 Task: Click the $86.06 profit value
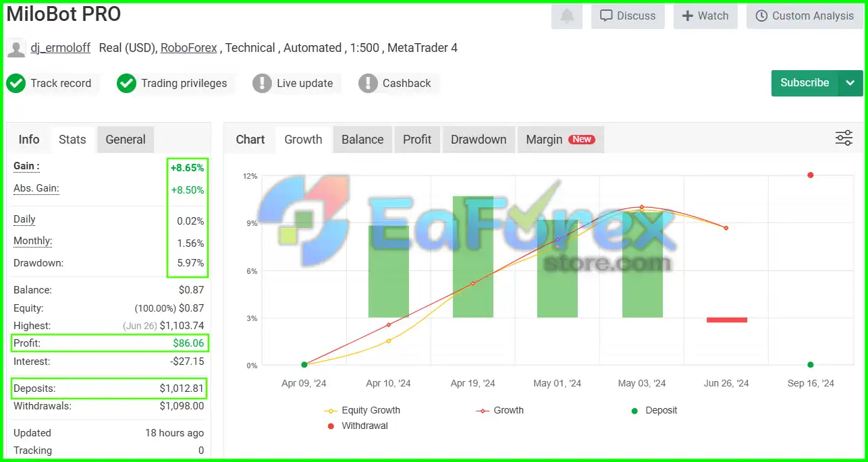[188, 343]
